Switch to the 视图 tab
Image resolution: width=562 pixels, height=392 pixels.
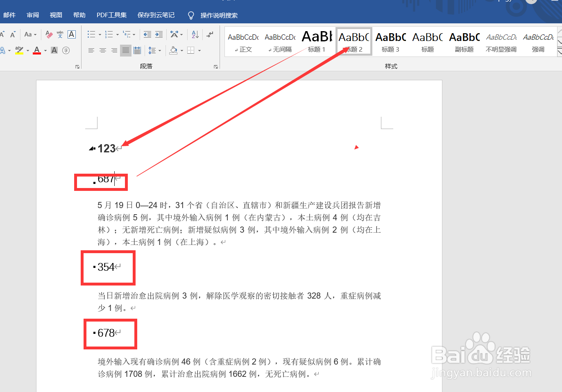[x=56, y=15]
